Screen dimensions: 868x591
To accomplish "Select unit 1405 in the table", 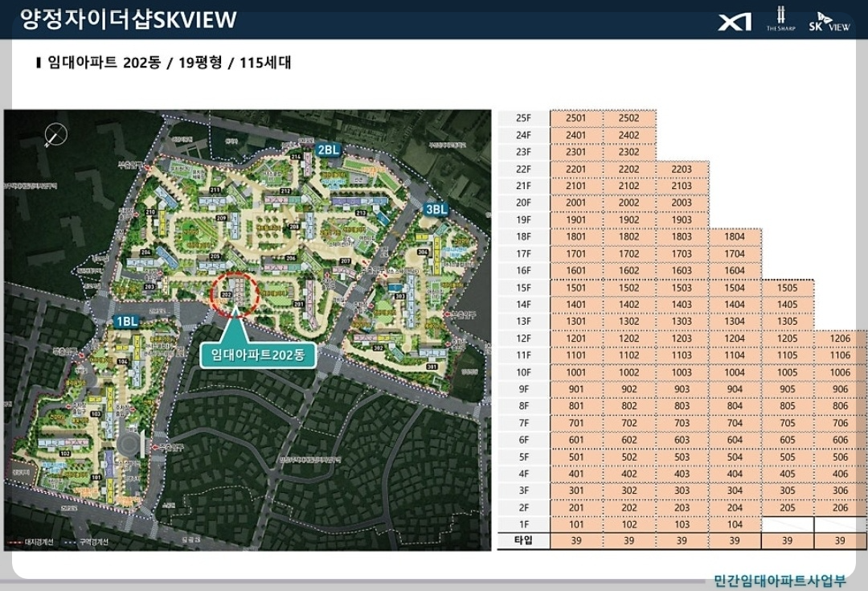I will pos(788,304).
